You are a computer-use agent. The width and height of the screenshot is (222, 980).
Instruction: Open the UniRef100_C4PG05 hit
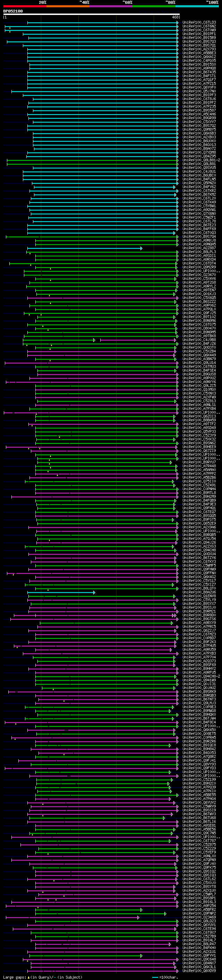(199, 61)
